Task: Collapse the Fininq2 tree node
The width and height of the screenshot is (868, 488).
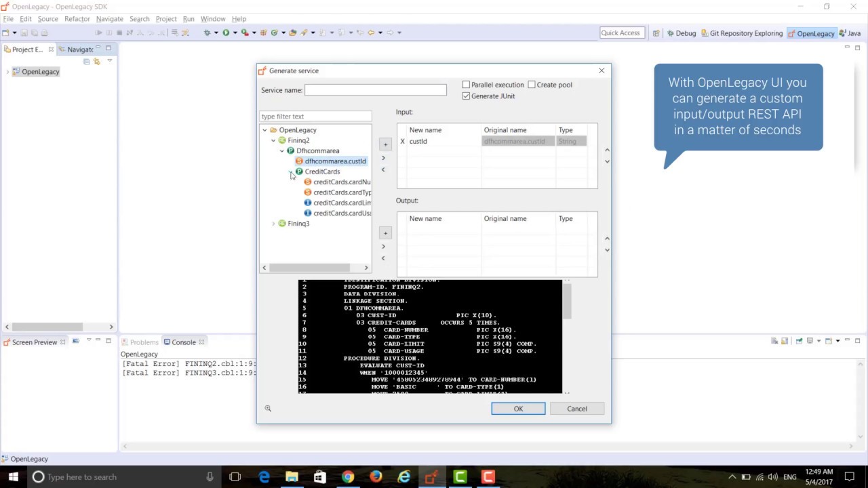Action: [273, 140]
